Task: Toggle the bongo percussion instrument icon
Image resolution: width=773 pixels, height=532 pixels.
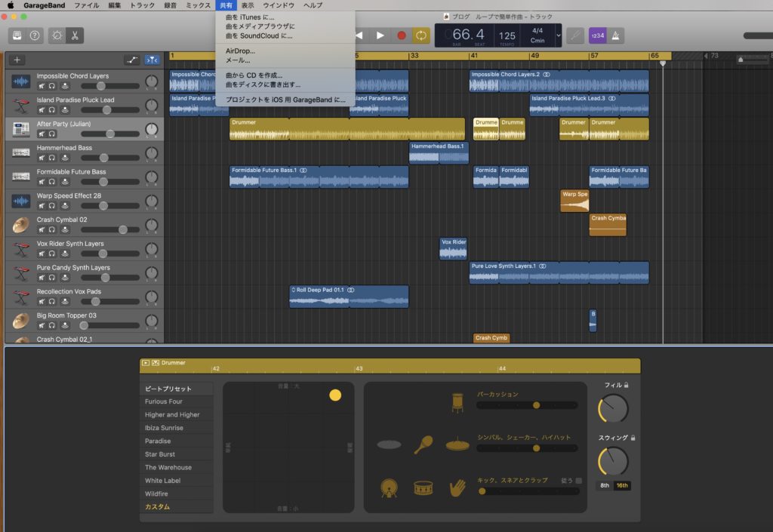Action: click(457, 402)
